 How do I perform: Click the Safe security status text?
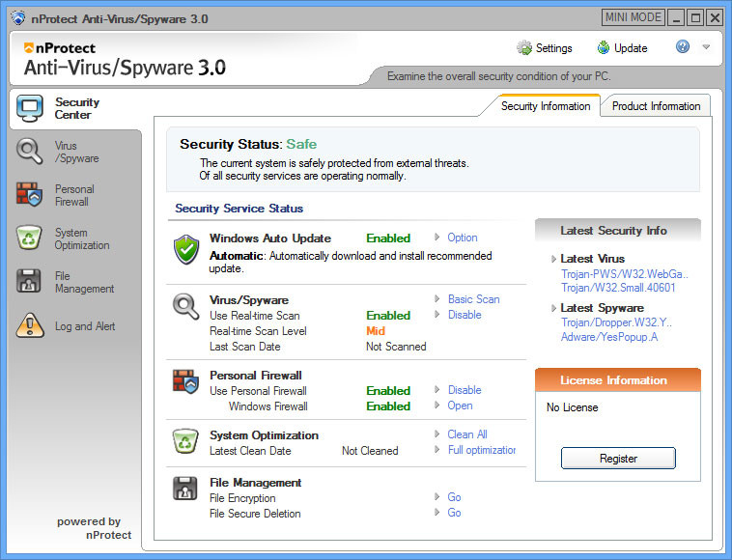pos(301,144)
